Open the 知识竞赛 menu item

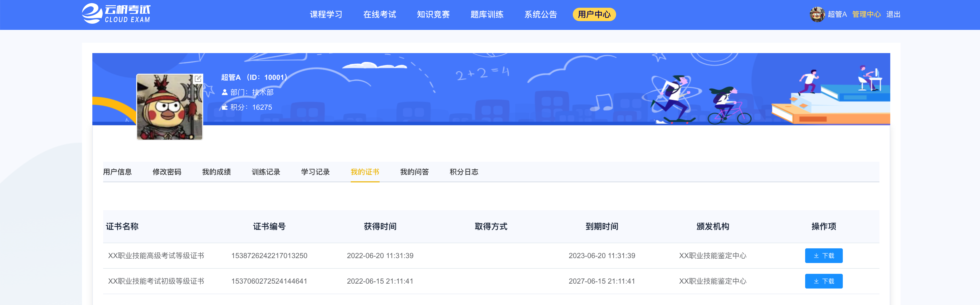point(433,14)
